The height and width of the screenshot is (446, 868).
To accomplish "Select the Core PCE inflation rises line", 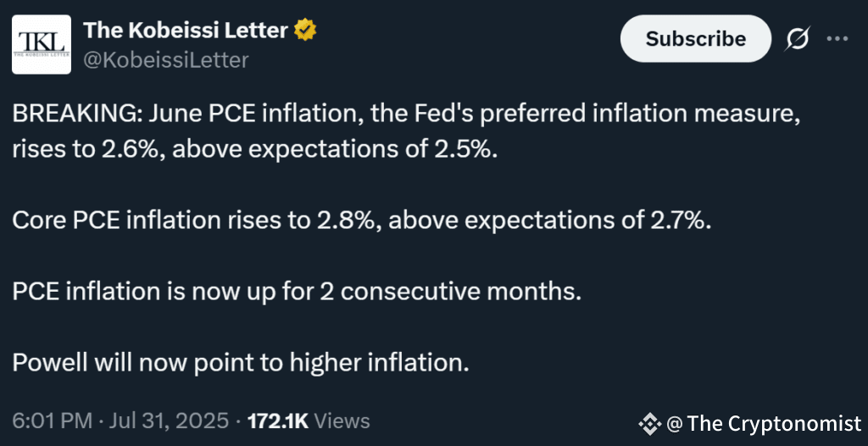I will [x=361, y=221].
